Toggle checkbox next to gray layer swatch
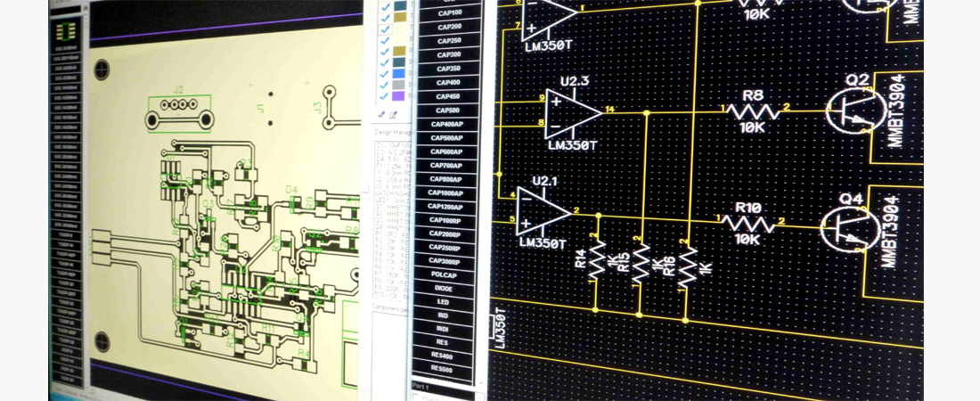 [385, 85]
